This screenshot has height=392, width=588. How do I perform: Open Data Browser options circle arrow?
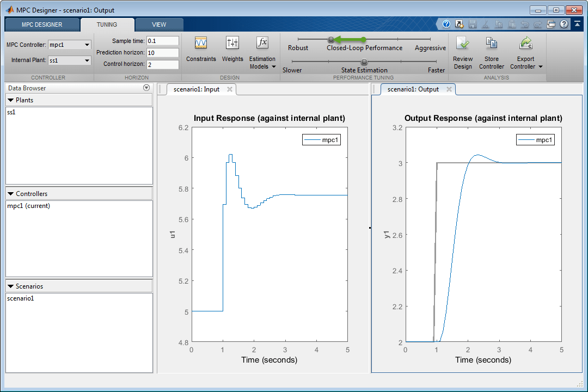point(146,88)
